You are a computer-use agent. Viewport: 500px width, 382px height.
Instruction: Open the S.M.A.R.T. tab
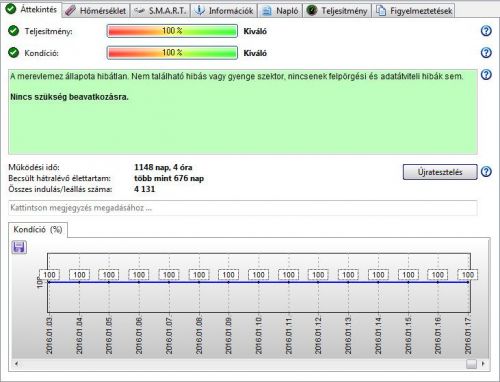click(160, 11)
